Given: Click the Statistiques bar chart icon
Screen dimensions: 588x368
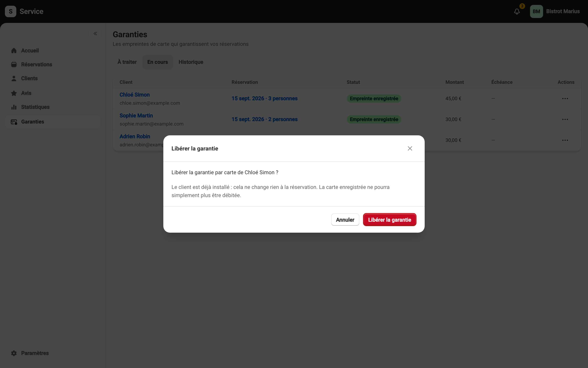Looking at the screenshot, I should tap(14, 107).
